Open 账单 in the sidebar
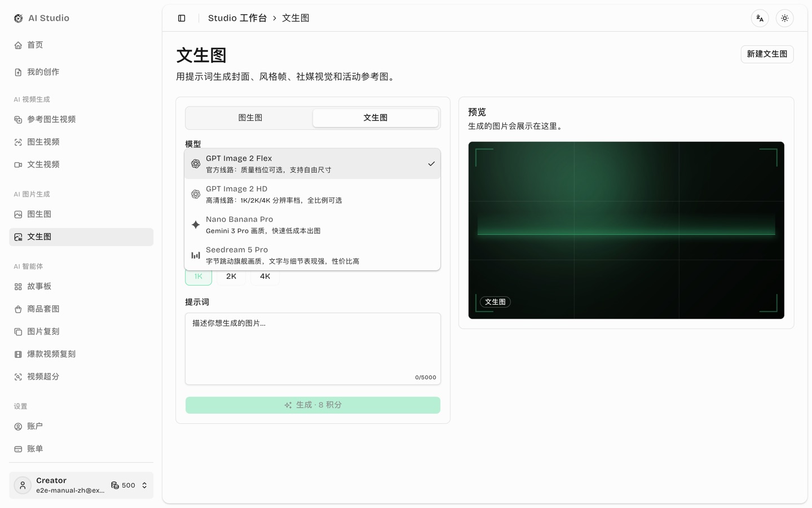This screenshot has width=812, height=508. tap(81, 449)
